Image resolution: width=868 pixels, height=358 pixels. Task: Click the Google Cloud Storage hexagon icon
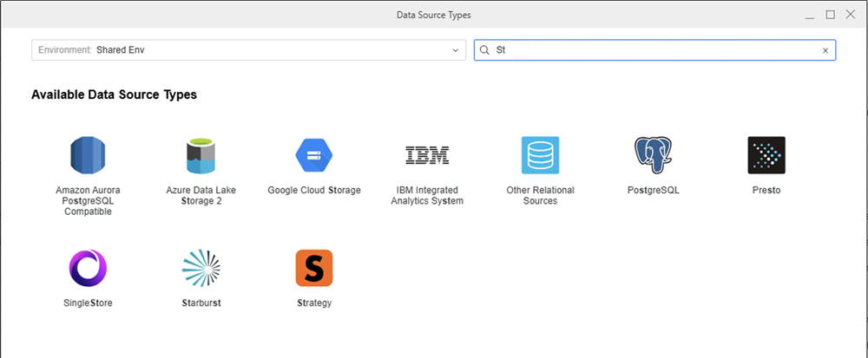tap(314, 155)
